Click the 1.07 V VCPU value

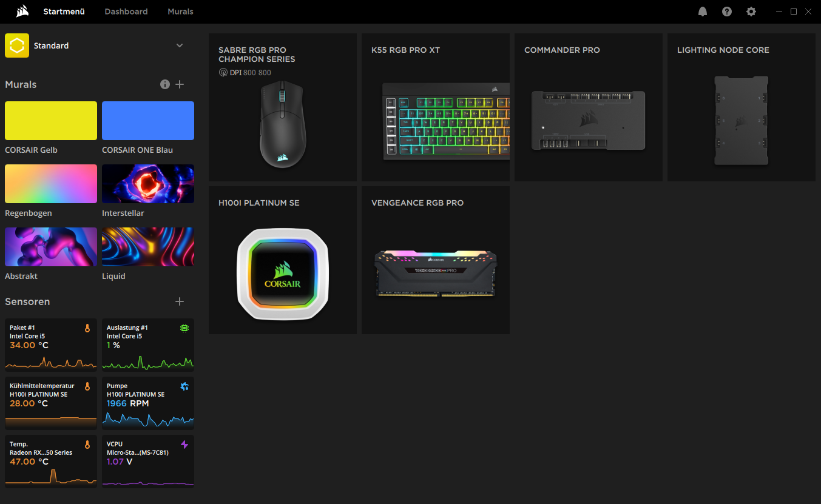coord(120,462)
